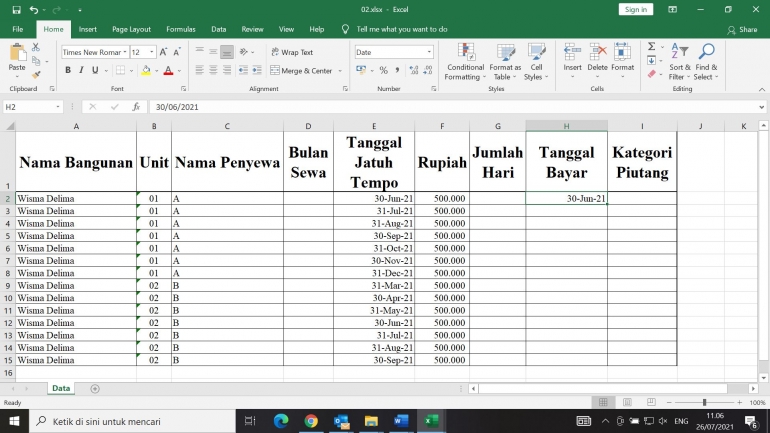The width and height of the screenshot is (770, 433).
Task: Open Sort & Filter menu
Action: pos(680,62)
